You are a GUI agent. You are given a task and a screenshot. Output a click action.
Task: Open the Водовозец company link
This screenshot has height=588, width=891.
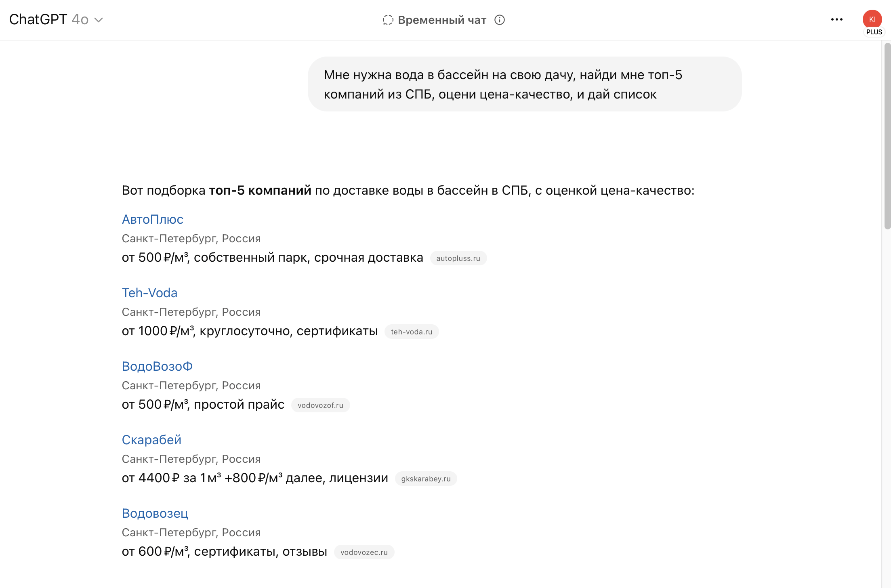(155, 513)
